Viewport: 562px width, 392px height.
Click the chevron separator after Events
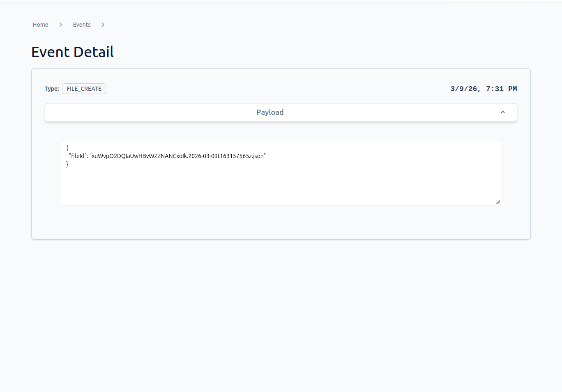tap(103, 25)
